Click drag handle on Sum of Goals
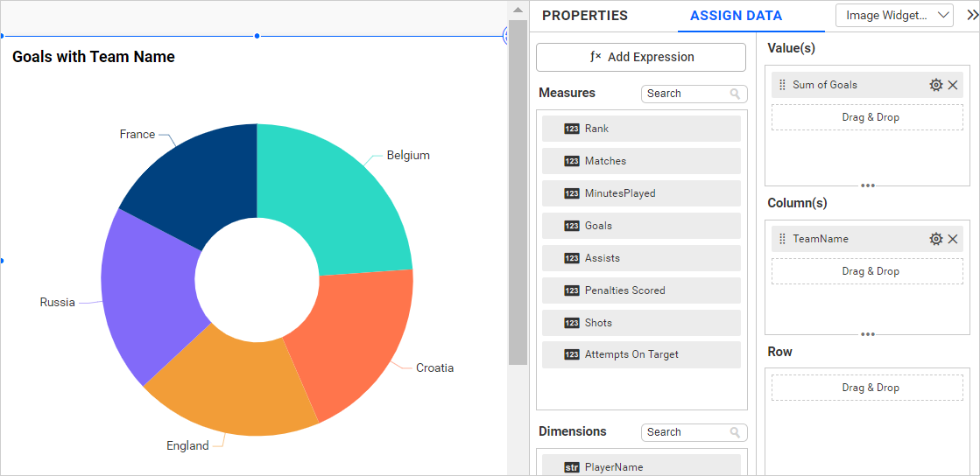This screenshot has width=980, height=476. click(x=782, y=85)
